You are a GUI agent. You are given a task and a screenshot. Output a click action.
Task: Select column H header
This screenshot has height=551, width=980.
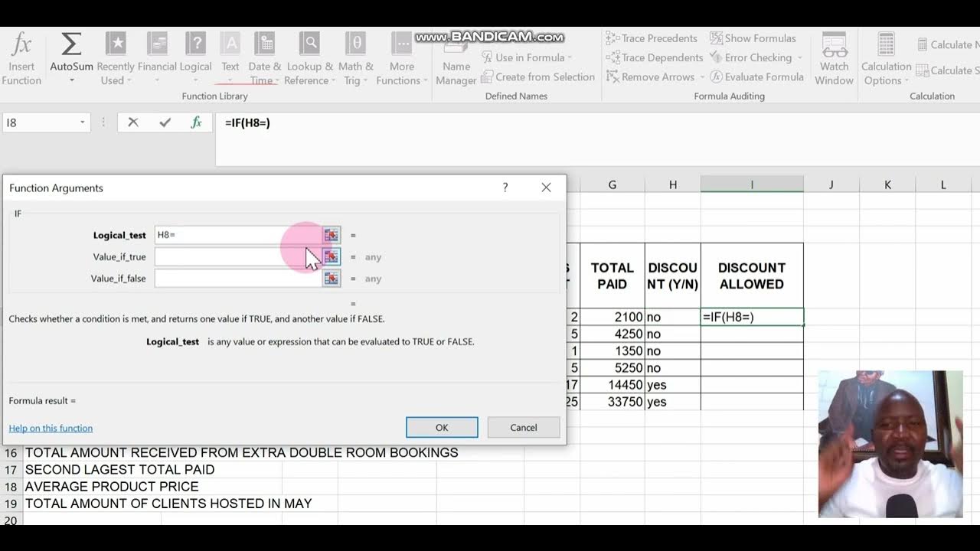pyautogui.click(x=672, y=184)
